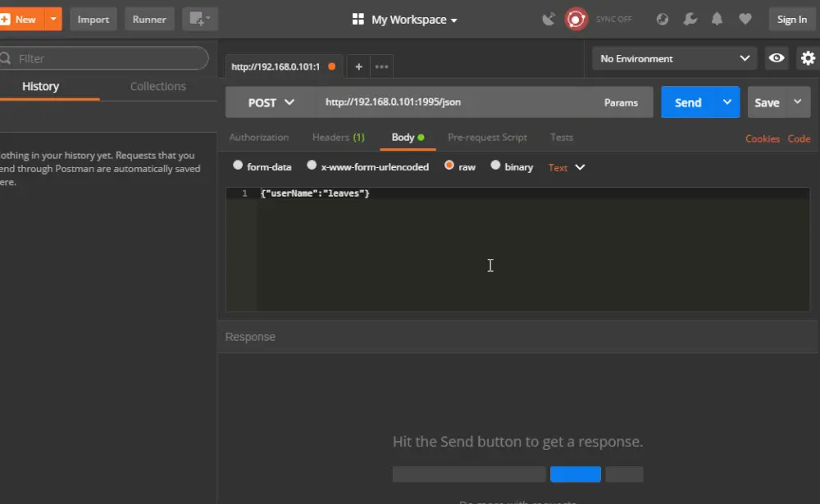This screenshot has width=820, height=504.
Task: Select the form-data body option
Action: point(238,166)
